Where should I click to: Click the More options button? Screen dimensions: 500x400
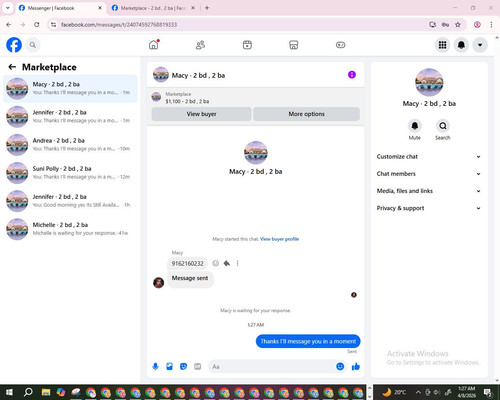pyautogui.click(x=306, y=114)
